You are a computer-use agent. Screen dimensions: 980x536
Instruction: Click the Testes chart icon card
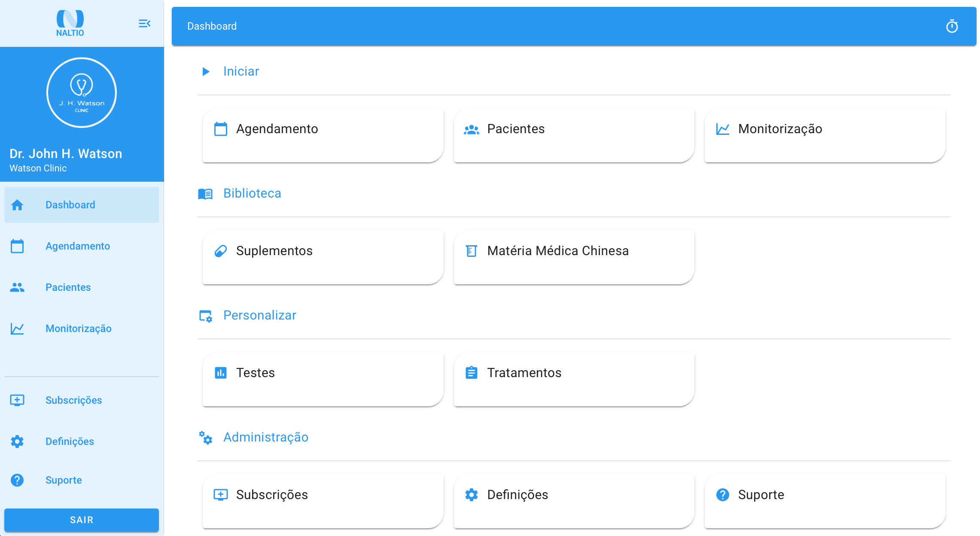tap(221, 373)
